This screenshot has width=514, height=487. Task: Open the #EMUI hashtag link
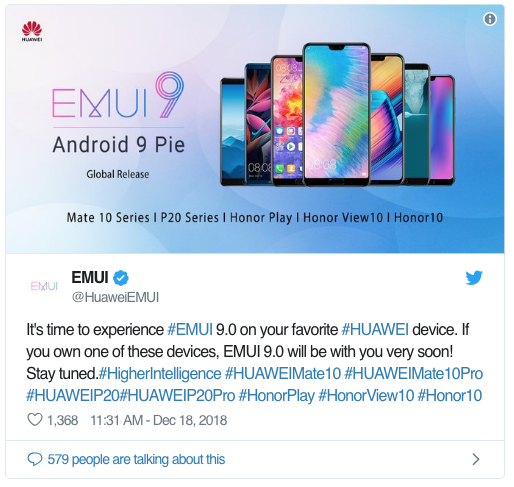[x=190, y=330]
